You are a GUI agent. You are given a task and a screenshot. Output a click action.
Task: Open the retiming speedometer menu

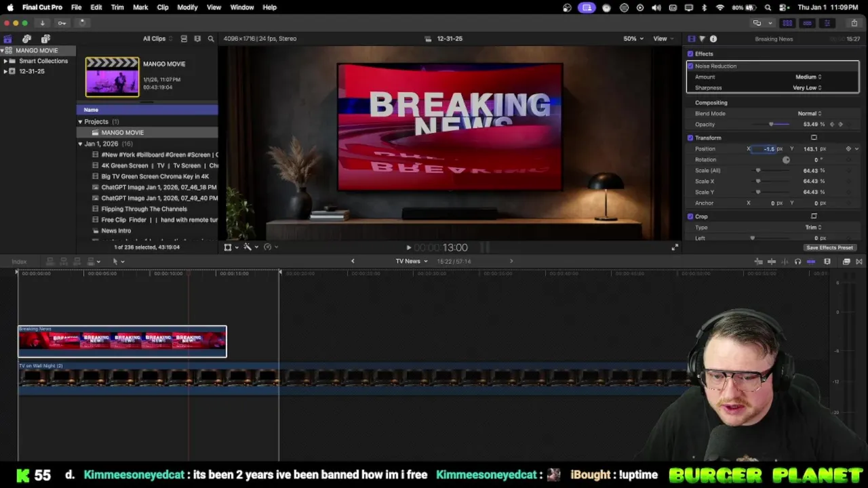point(270,247)
